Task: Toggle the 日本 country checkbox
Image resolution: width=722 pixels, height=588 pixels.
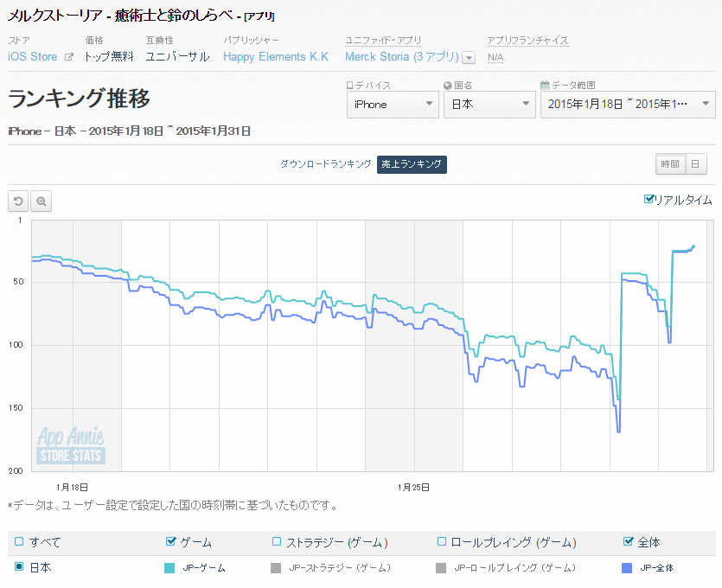Action: (x=19, y=566)
